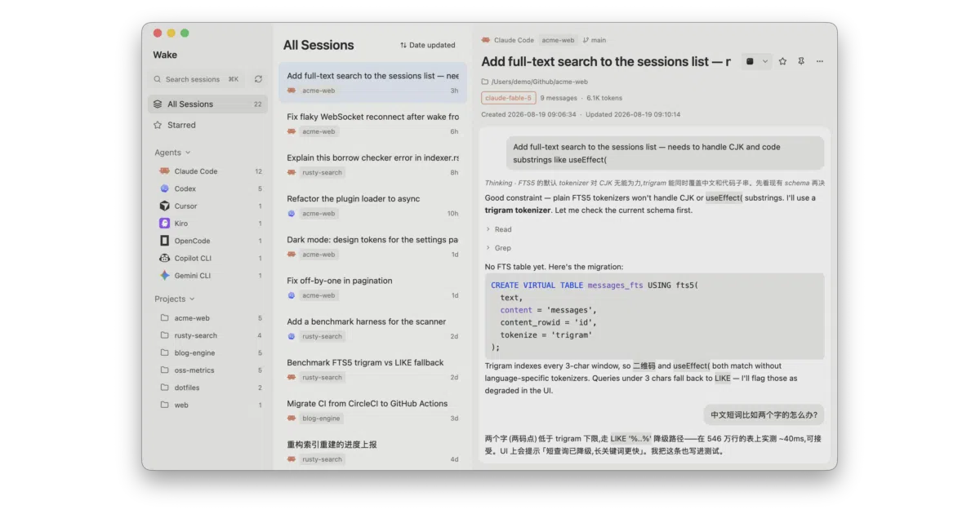The height and width of the screenshot is (514, 980).
Task: Click rusty-search tag under Explain borrow checker session
Action: 323,173
